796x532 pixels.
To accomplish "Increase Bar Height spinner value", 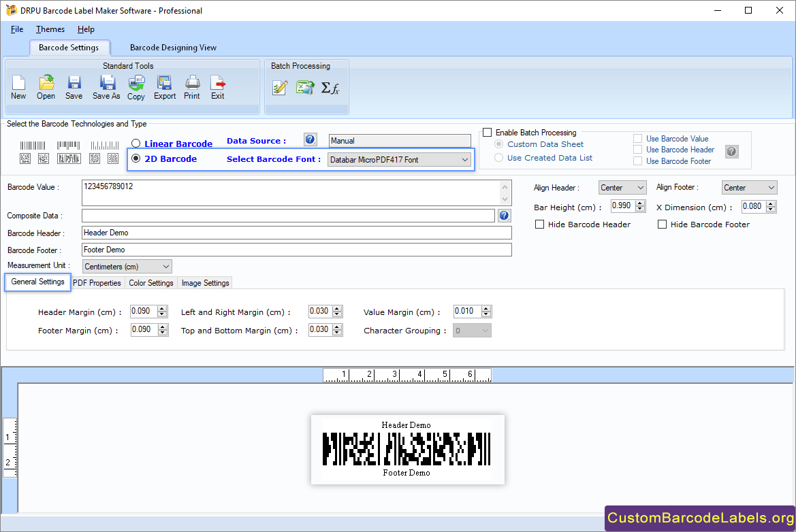I will [640, 203].
